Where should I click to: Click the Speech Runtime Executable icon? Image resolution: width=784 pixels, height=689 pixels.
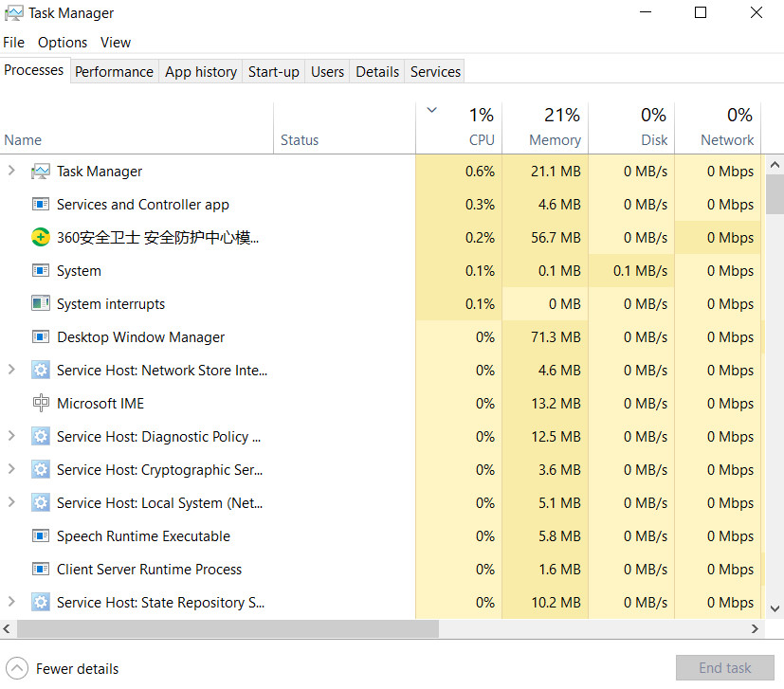pos(41,536)
